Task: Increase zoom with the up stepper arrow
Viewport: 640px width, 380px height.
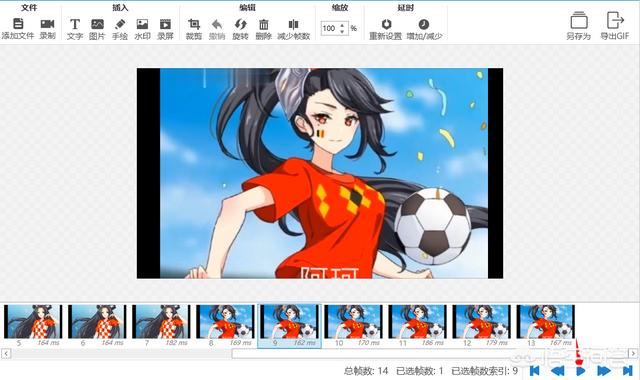Action: [343, 25]
